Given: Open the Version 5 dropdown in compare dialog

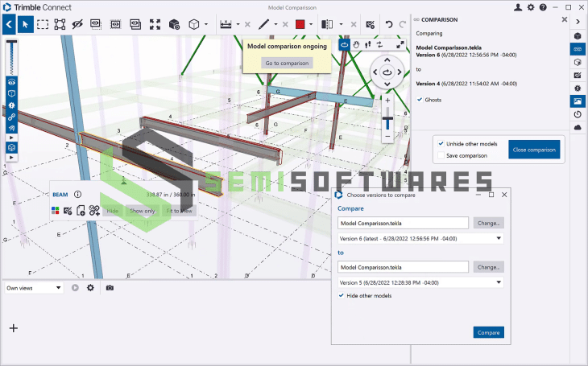Looking at the screenshot, I should 420,282.
